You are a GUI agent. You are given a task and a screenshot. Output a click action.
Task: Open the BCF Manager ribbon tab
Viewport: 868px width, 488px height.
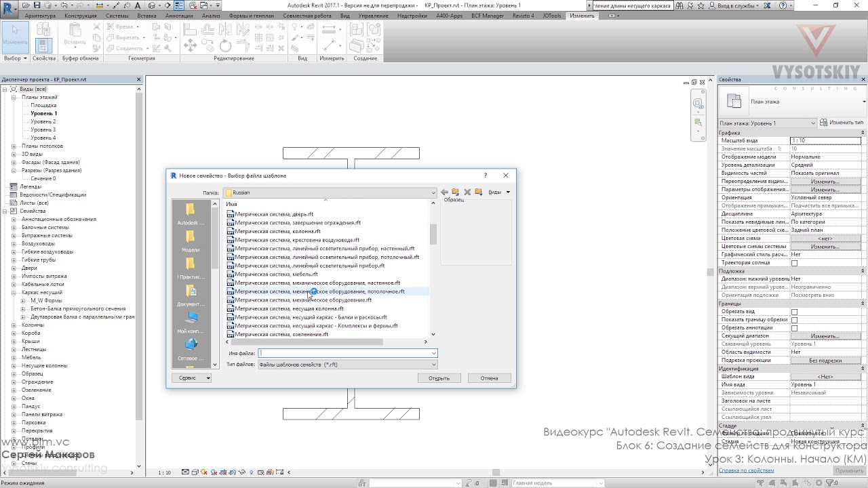click(488, 15)
